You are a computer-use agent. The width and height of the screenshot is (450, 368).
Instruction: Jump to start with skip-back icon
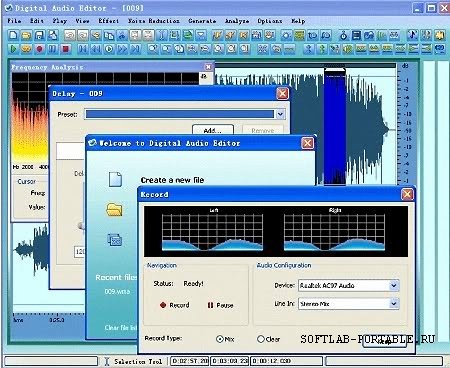83,49
